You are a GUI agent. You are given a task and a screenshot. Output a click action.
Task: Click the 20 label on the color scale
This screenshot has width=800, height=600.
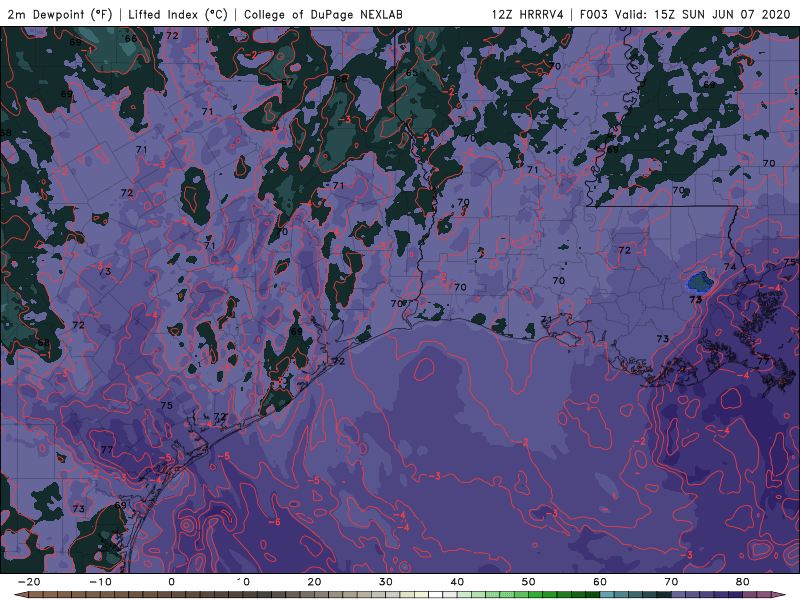click(x=314, y=582)
